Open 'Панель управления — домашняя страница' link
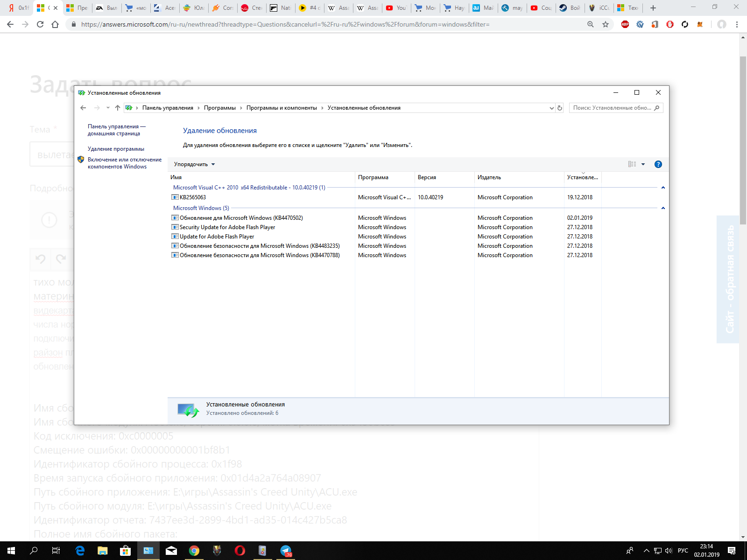Image resolution: width=747 pixels, height=560 pixels. coord(117,130)
